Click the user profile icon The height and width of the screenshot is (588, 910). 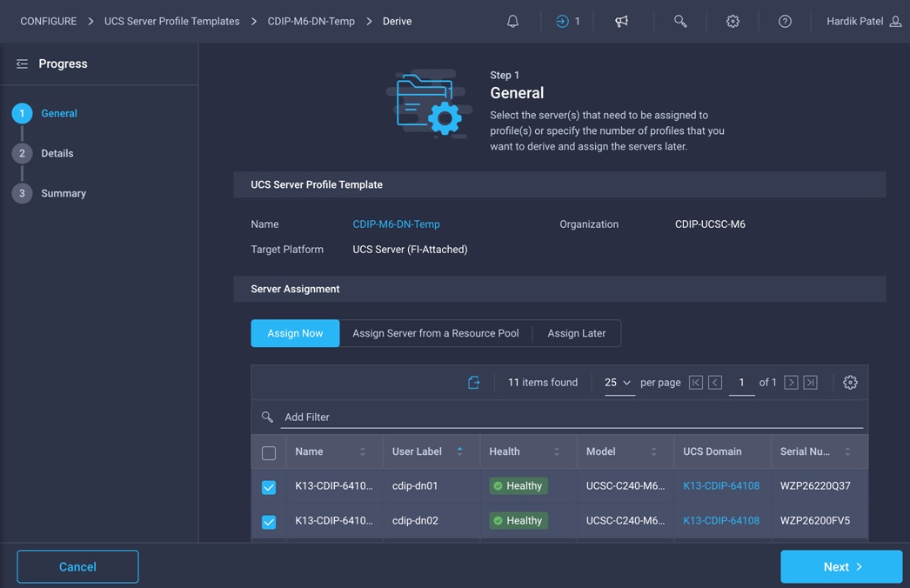tap(896, 22)
